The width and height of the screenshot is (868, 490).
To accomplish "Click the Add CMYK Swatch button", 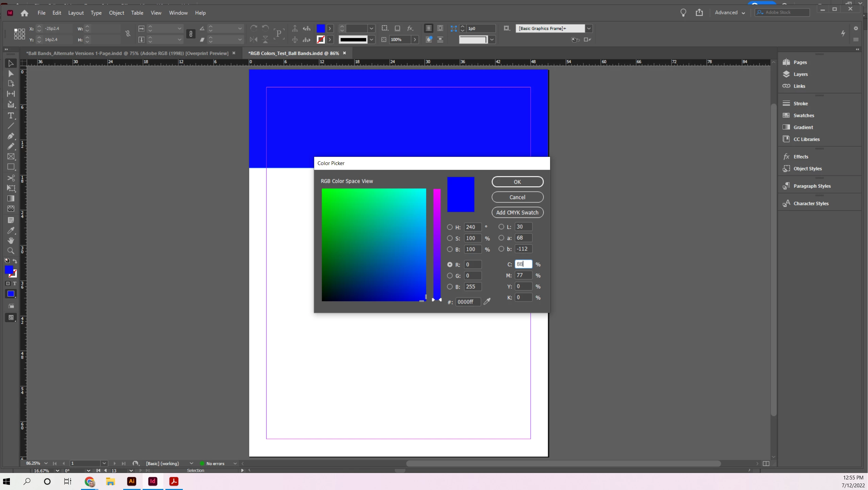I will click(x=517, y=212).
